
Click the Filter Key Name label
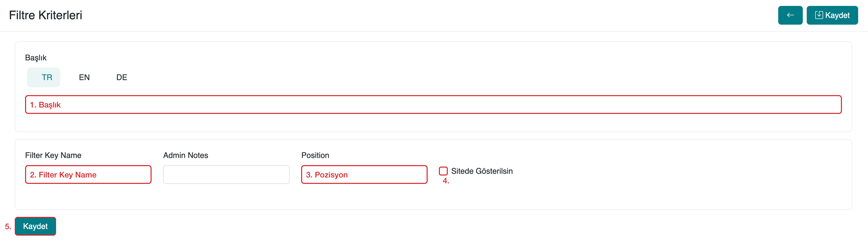[53, 155]
